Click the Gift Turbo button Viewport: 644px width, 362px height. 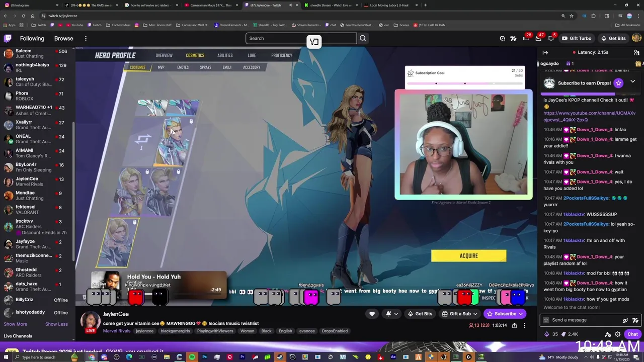coord(577,38)
